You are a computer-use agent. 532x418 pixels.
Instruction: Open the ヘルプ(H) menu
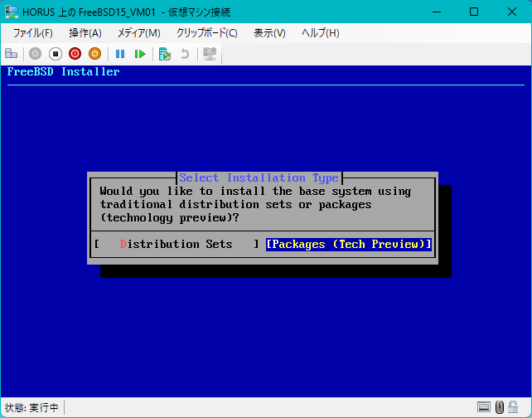coord(321,33)
